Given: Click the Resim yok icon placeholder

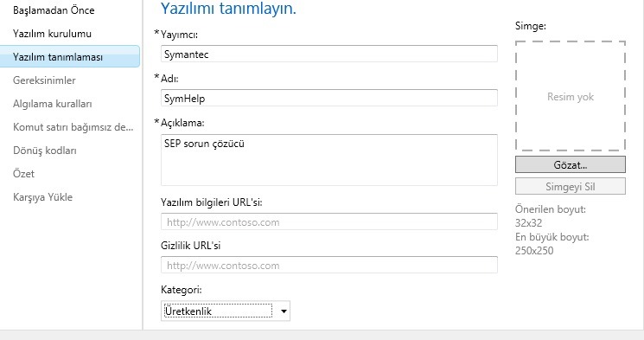Looking at the screenshot, I should (571, 96).
